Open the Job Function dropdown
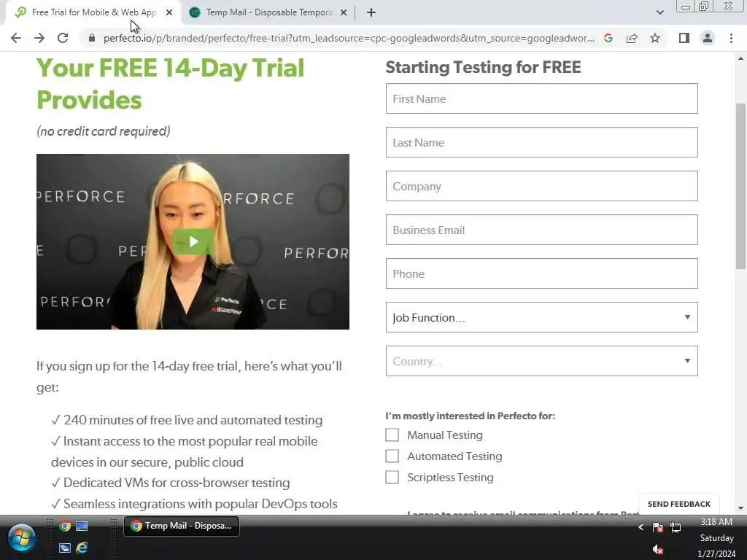Image resolution: width=747 pixels, height=560 pixels. tap(542, 318)
